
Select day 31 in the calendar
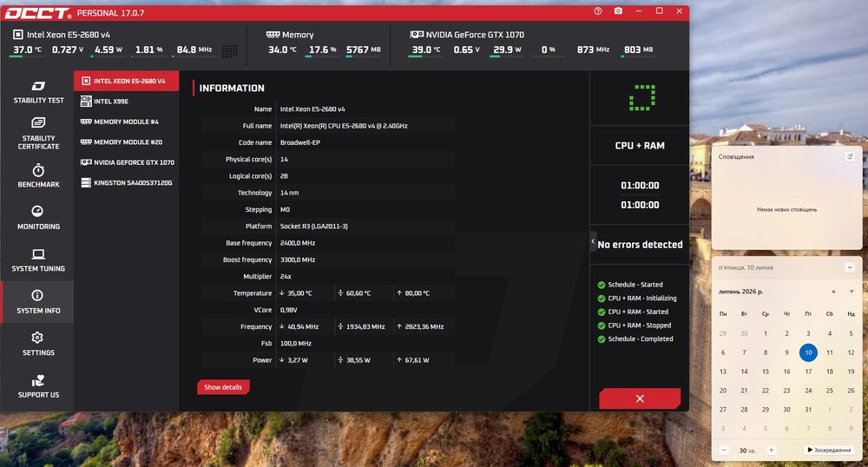(808, 410)
